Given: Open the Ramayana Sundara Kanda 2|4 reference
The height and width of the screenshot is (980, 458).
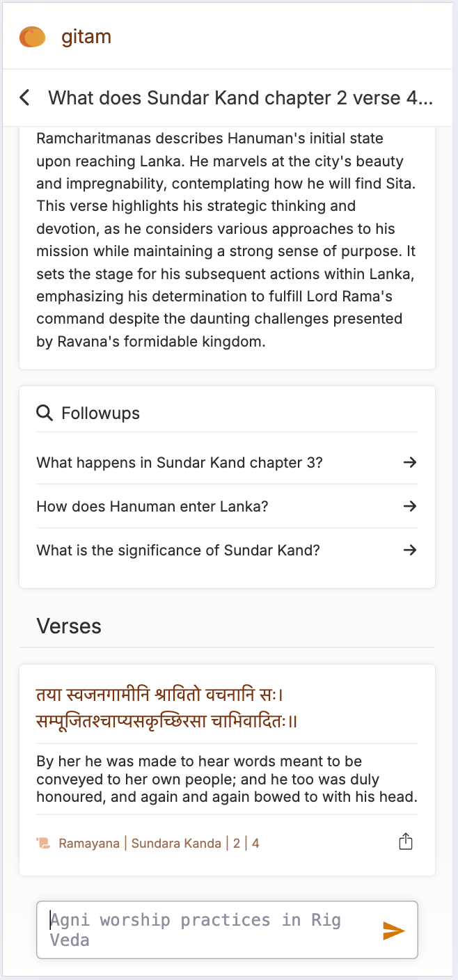Looking at the screenshot, I should pyautogui.click(x=159, y=843).
